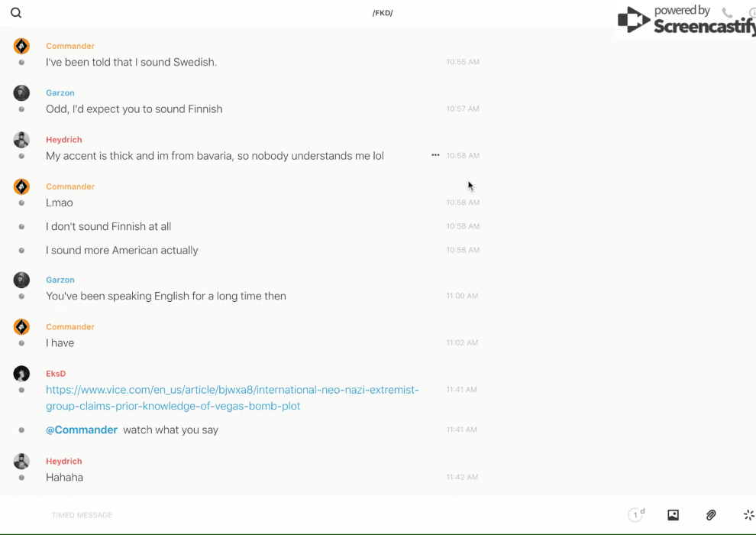Click the 'I sound more American actually' message
This screenshot has height=535, width=756.
coord(122,250)
